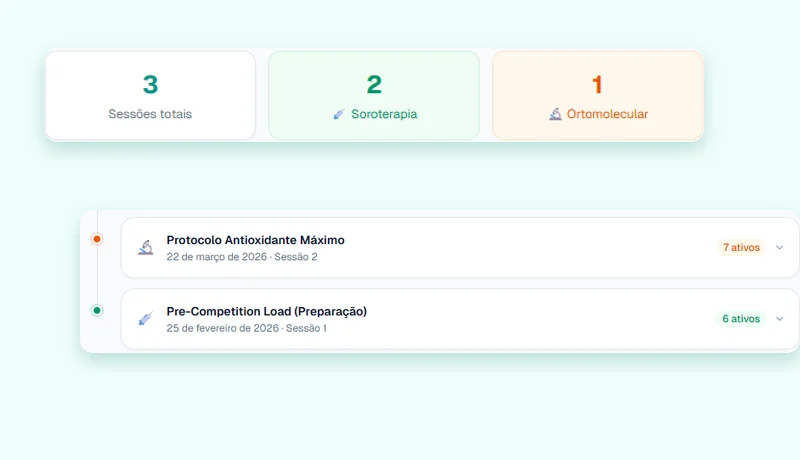The height and width of the screenshot is (460, 800).
Task: Click the 6 ativos badge
Action: click(x=741, y=319)
